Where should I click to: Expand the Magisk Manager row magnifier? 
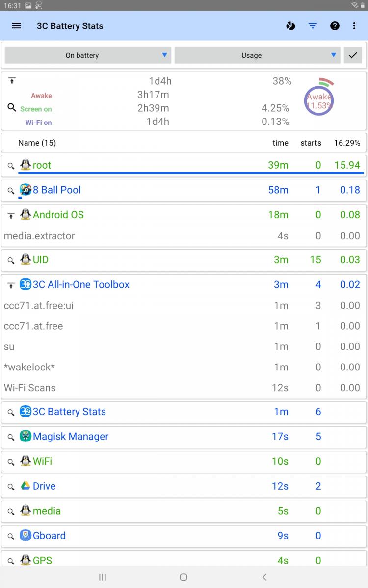[x=11, y=437]
